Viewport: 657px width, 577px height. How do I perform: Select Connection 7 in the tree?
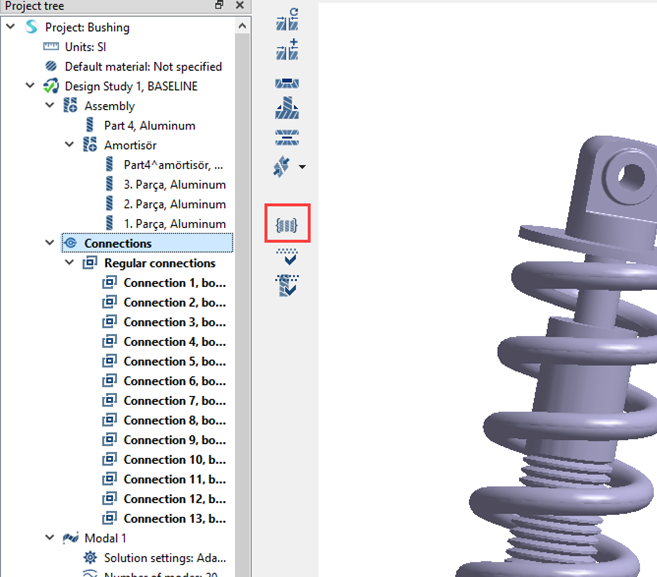173,401
